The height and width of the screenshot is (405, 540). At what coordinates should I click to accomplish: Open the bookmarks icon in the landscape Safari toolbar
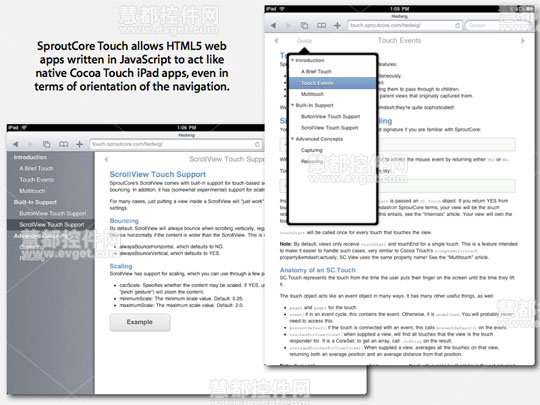pyautogui.click(x=63, y=144)
